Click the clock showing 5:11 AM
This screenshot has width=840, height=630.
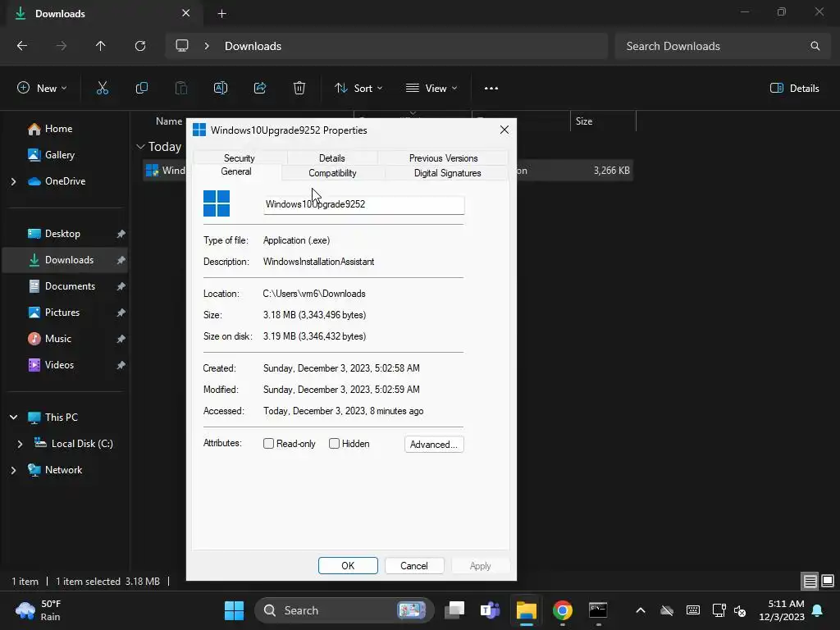pos(782,610)
